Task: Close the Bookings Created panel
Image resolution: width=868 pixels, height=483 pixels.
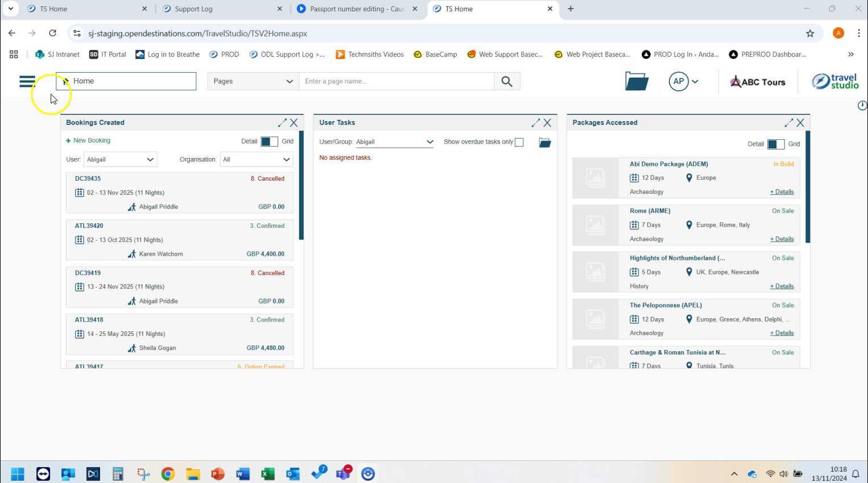Action: click(x=294, y=123)
